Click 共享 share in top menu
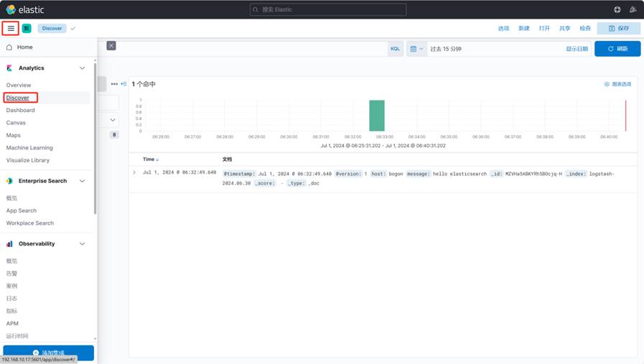The width and height of the screenshot is (644, 364). pyautogui.click(x=565, y=28)
